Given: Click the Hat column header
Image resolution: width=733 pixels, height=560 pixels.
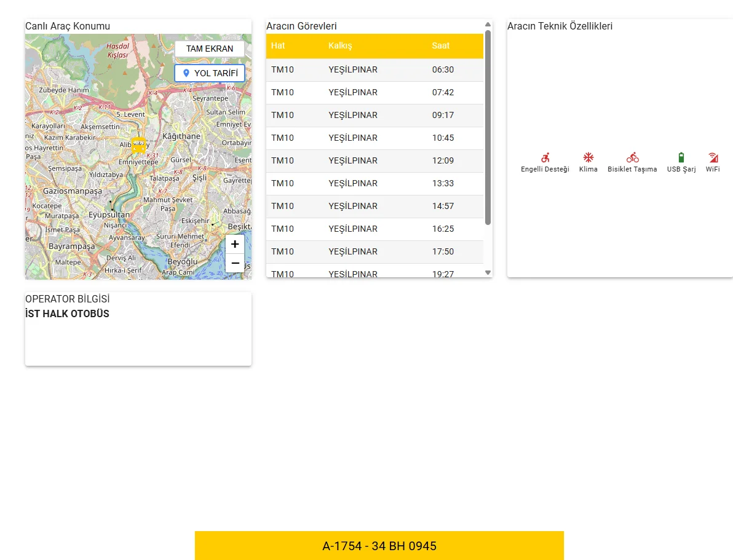Looking at the screenshot, I should pos(278,46).
